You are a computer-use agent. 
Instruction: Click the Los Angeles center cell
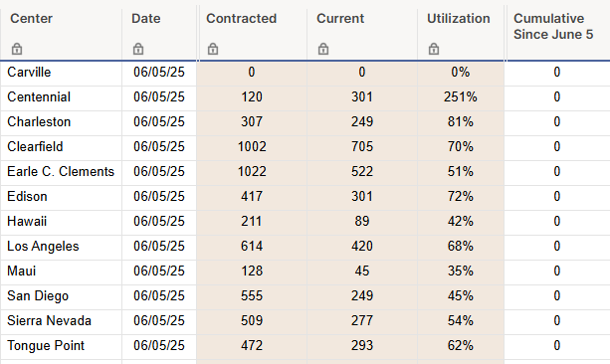coord(62,247)
